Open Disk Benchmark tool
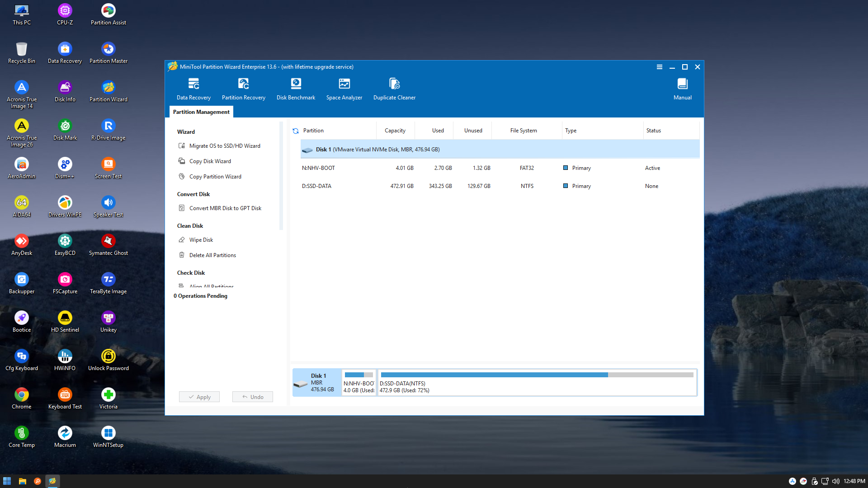The height and width of the screenshot is (488, 868). [x=296, y=89]
